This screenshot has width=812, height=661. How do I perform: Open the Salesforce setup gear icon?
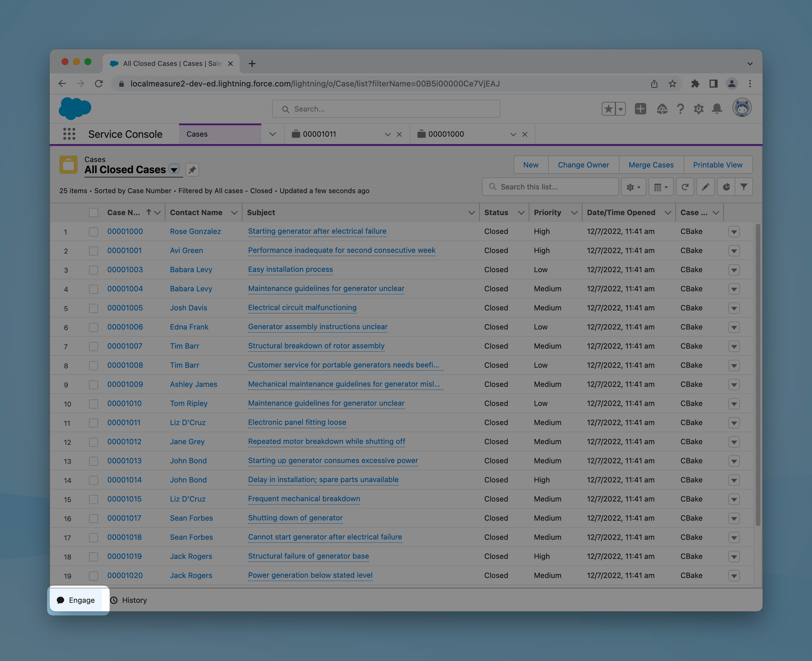click(698, 109)
